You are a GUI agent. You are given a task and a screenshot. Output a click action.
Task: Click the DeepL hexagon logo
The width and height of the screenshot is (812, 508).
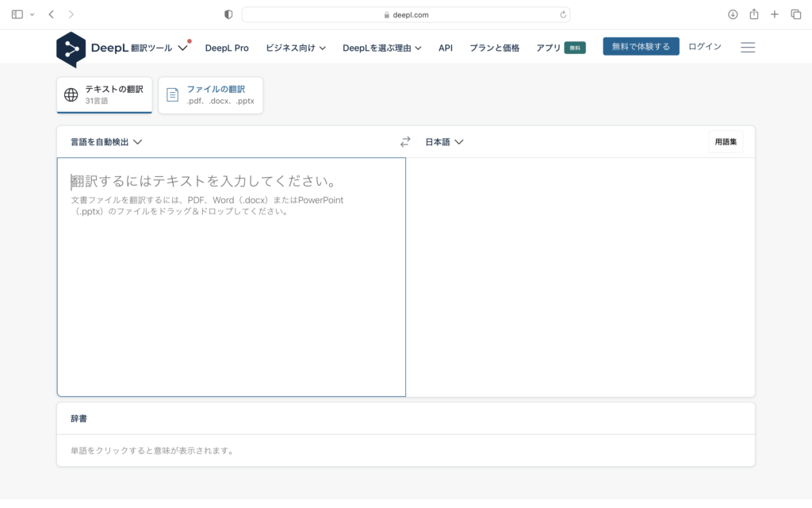click(71, 48)
